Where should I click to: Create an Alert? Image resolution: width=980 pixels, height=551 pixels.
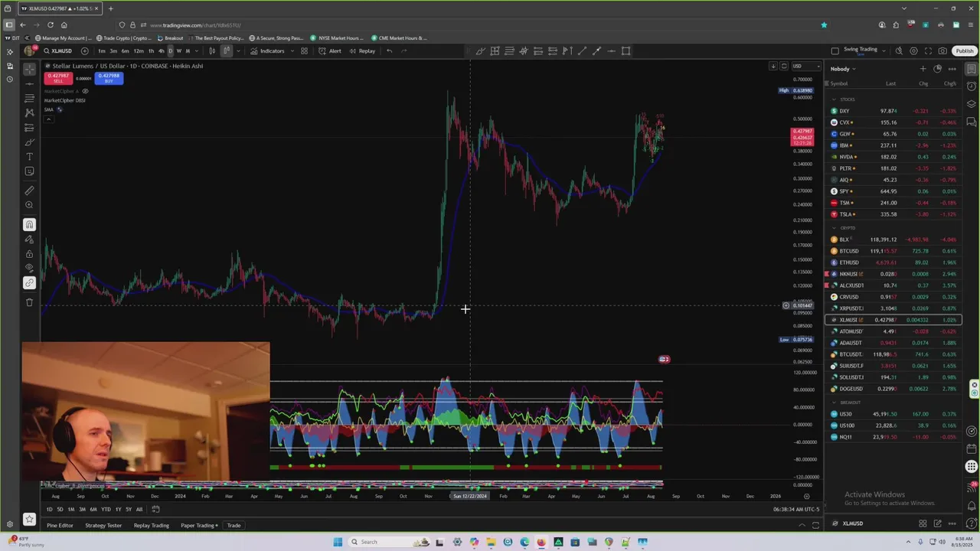(330, 51)
